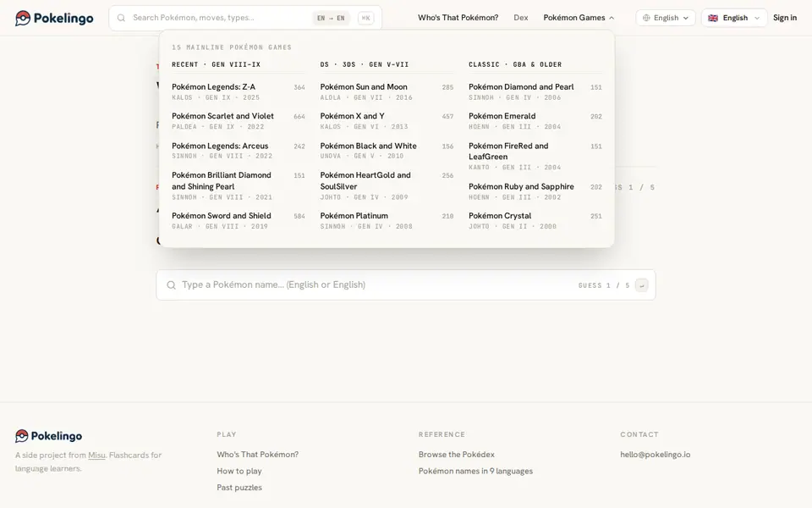The height and width of the screenshot is (508, 812).
Task: Select Pokémon Legends: Z-A
Action: click(239, 91)
